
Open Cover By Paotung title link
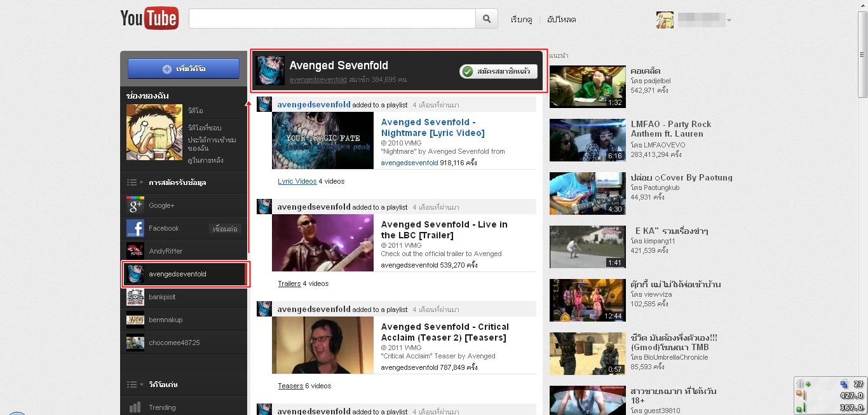[x=682, y=177]
